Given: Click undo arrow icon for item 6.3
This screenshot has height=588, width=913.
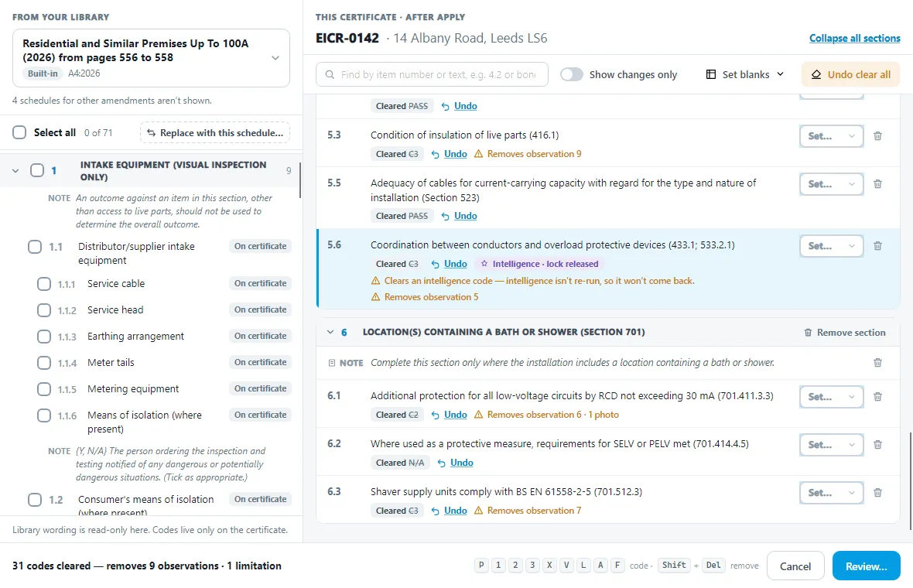Looking at the screenshot, I should click(435, 511).
